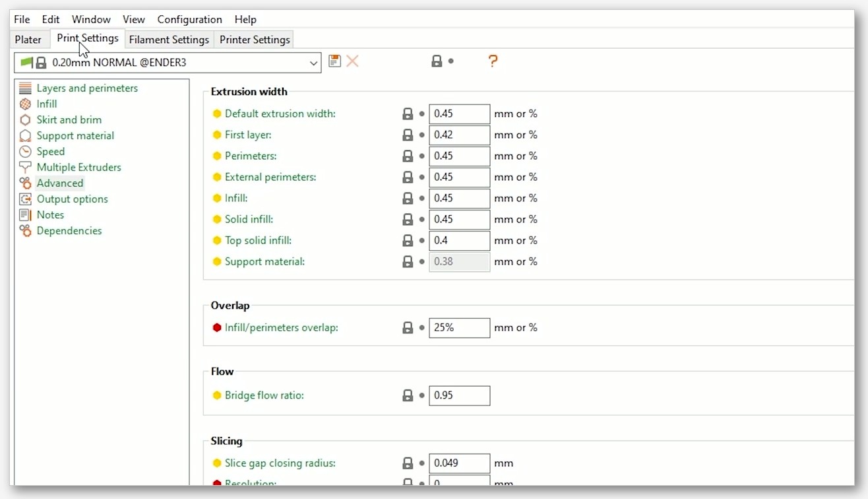
Task: Click the External perimeters label link
Action: pos(270,177)
